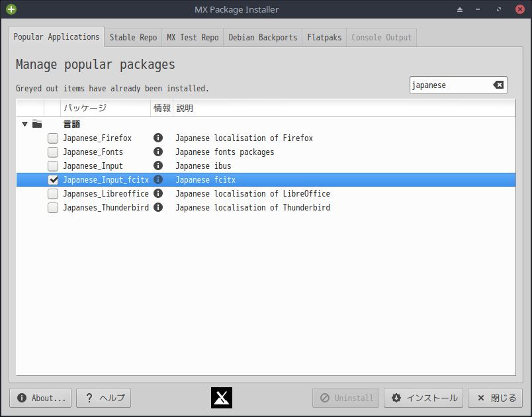
Task: Click the 情報 column header
Action: pyautogui.click(x=162, y=109)
